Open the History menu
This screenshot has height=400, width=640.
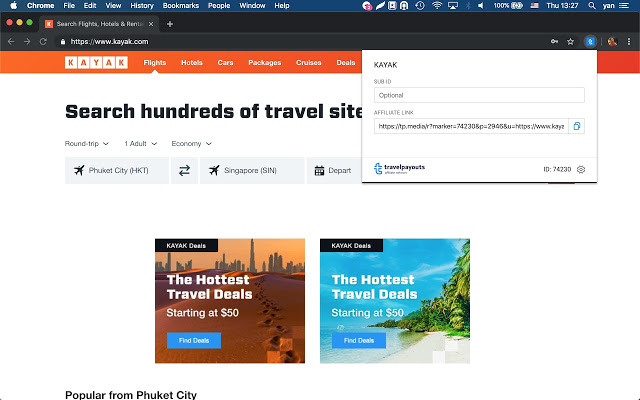tap(142, 5)
